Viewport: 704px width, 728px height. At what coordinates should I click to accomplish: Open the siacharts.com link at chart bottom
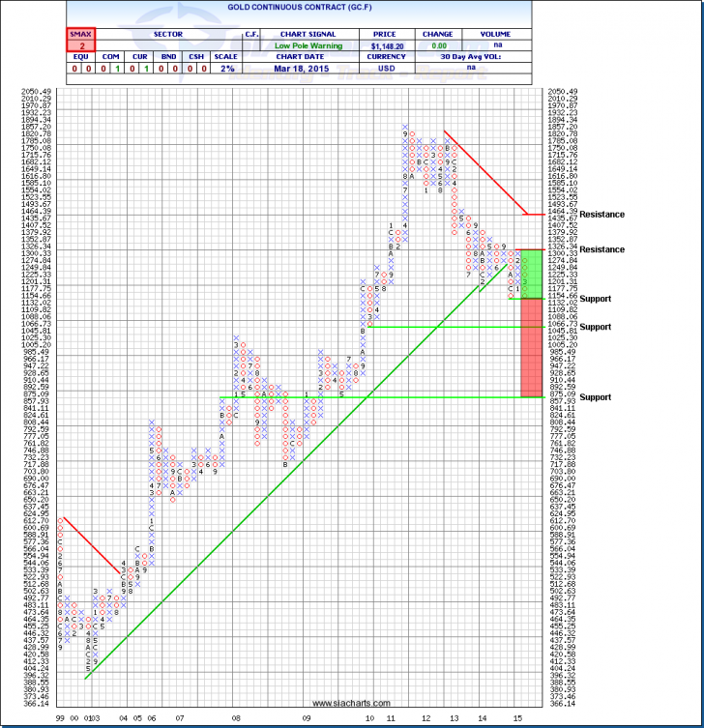(351, 703)
